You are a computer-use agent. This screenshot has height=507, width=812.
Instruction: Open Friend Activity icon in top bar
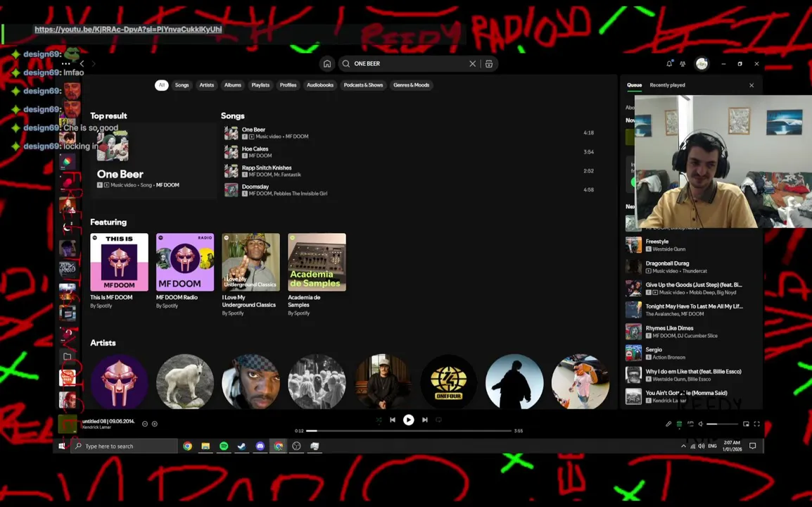pyautogui.click(x=683, y=64)
